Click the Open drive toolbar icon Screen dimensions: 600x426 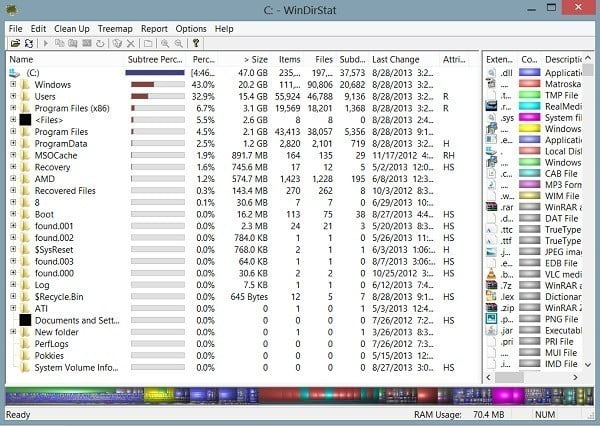tap(14, 44)
